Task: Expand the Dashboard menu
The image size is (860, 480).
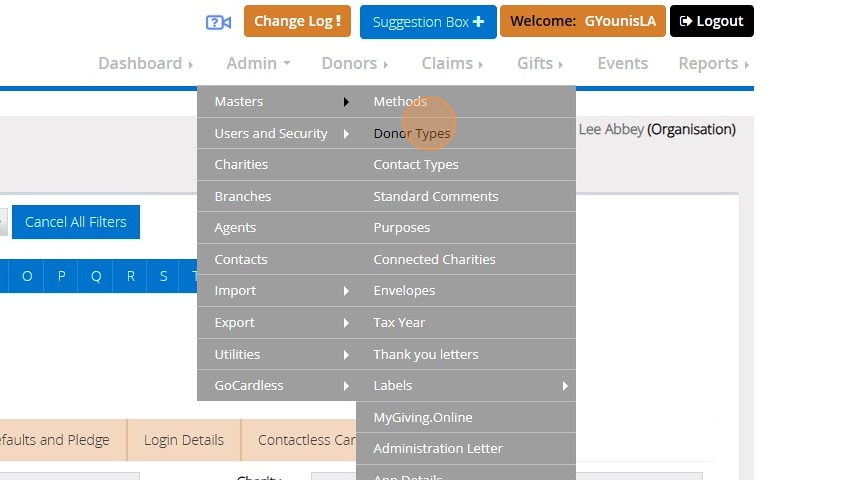Action: click(x=145, y=63)
